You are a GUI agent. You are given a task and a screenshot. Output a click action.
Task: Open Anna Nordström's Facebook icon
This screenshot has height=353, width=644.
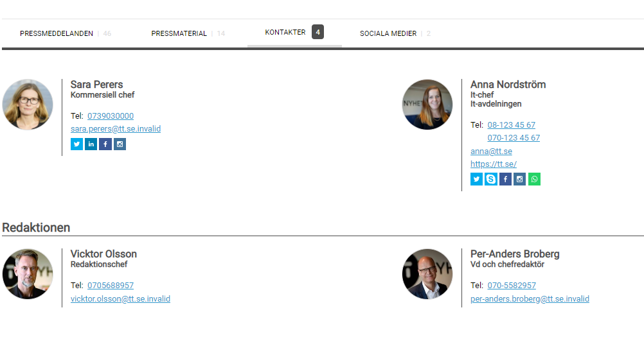(505, 179)
